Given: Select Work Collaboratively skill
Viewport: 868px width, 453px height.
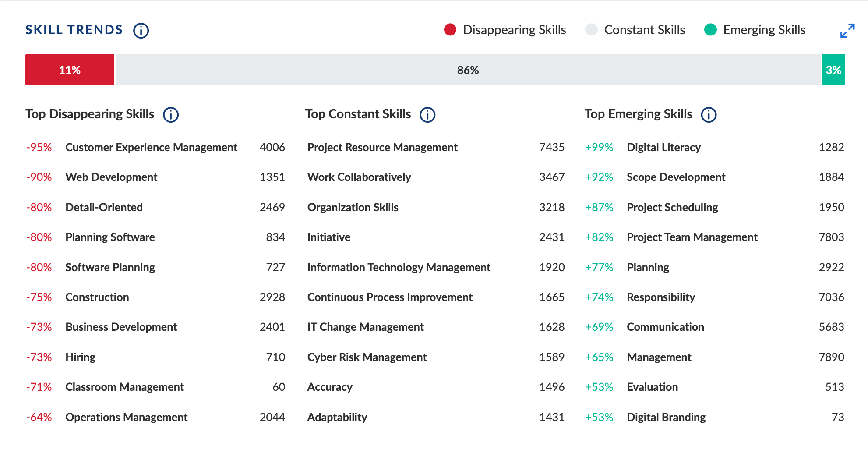Looking at the screenshot, I should 359,177.
